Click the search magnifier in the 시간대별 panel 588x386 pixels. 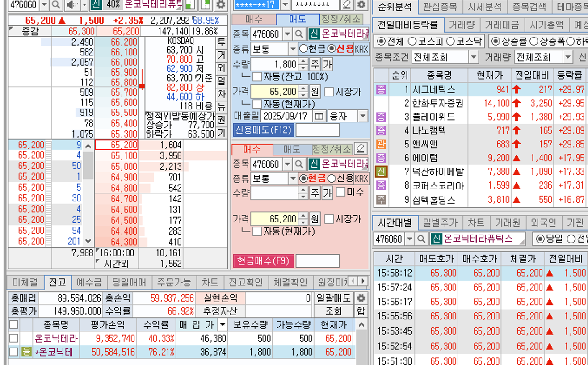click(421, 239)
